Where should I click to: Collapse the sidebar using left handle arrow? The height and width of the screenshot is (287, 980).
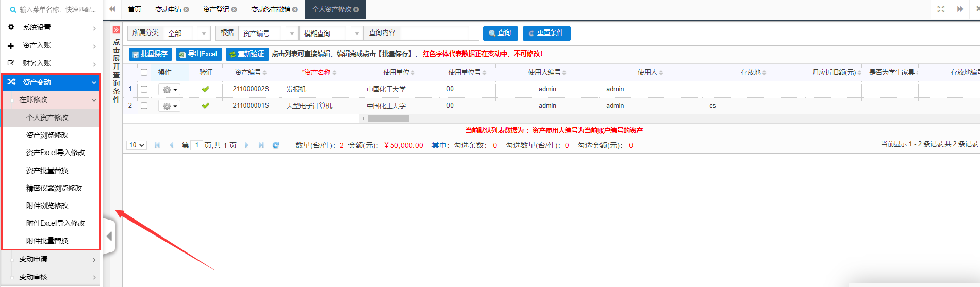109,236
